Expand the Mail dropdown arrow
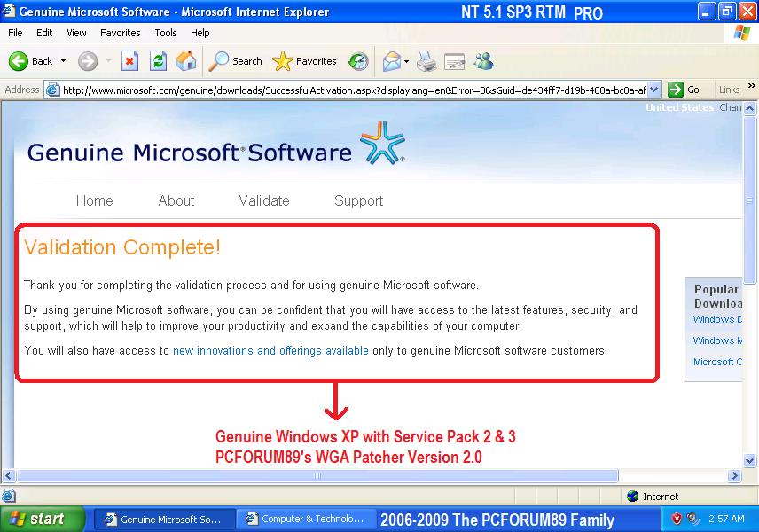Viewport: 759px width, 532px height. tap(407, 61)
